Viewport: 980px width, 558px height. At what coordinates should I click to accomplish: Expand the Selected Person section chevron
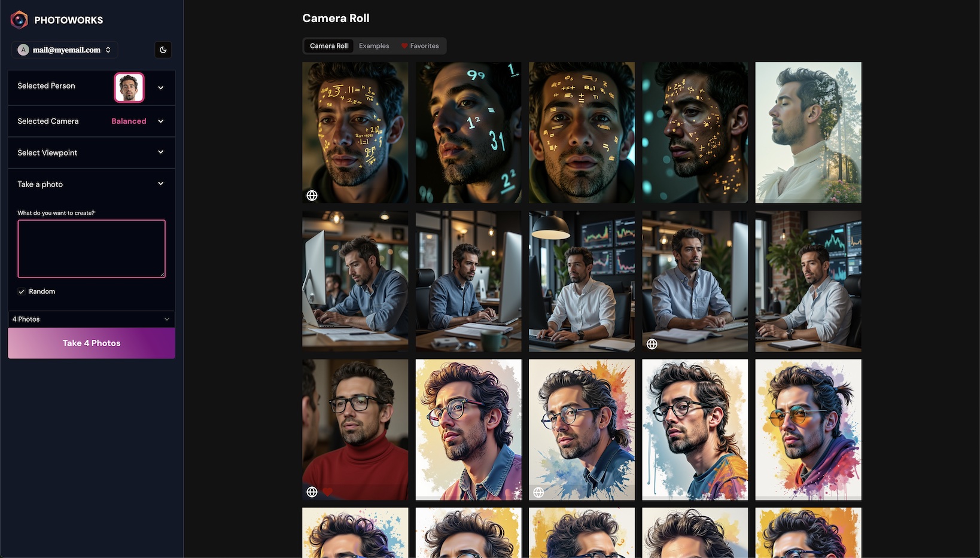[160, 87]
